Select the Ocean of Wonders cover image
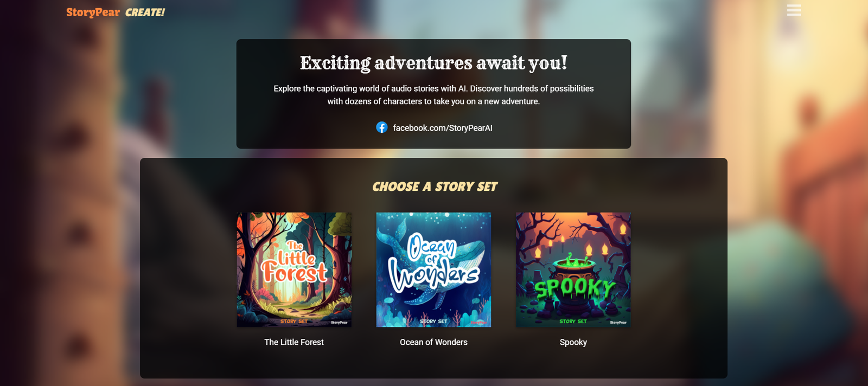 433,269
